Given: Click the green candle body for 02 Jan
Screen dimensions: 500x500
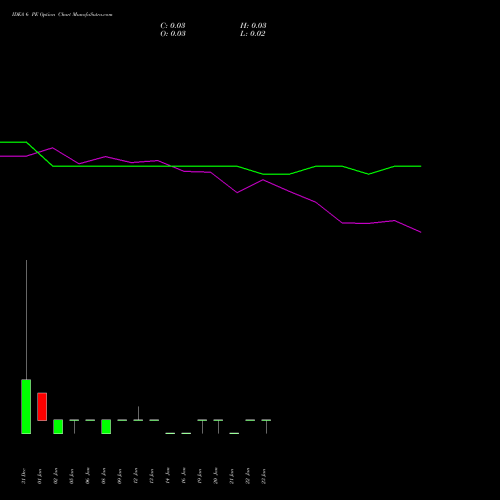Looking at the screenshot, I should click(58, 427).
